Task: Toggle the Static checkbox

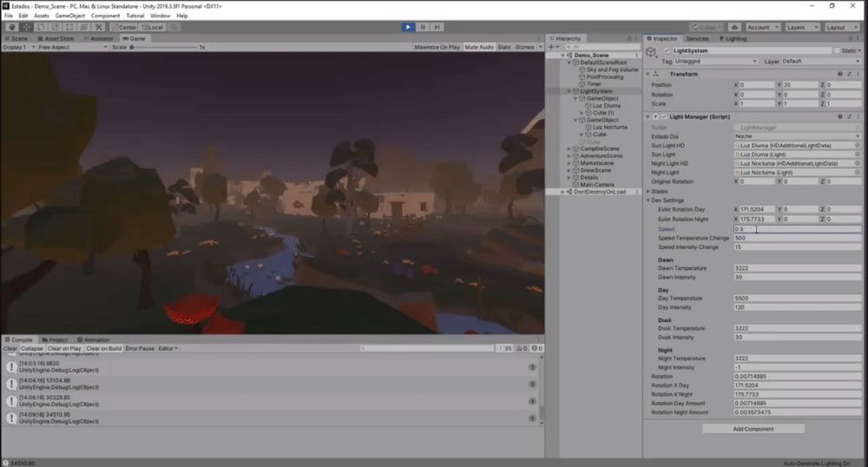Action: [837, 50]
